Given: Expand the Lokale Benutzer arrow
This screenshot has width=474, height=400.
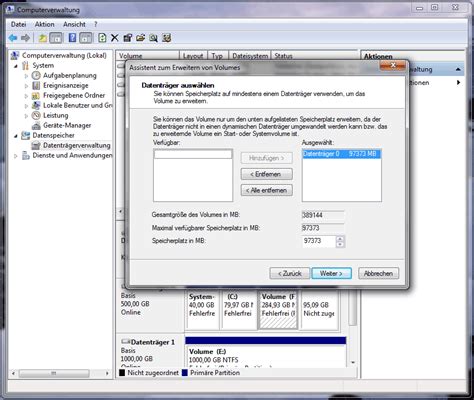Looking at the screenshot, I should tap(26, 106).
